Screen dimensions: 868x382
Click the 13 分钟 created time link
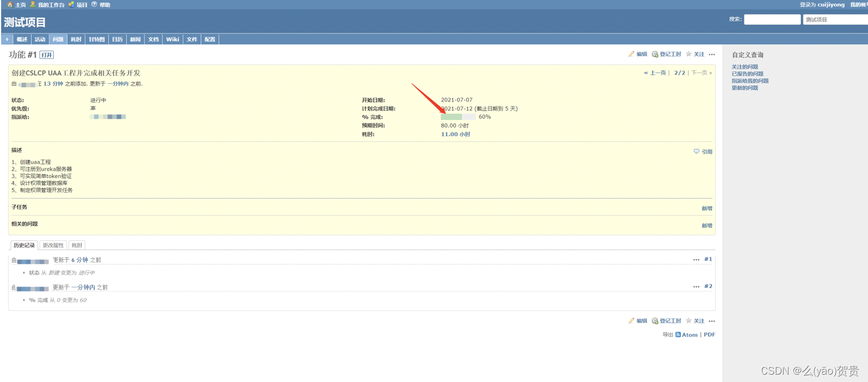(x=53, y=84)
